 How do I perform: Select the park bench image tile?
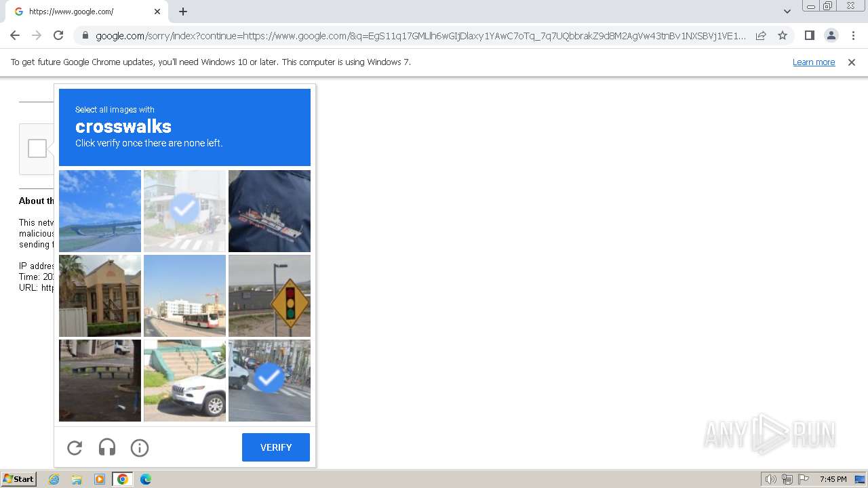(100, 380)
